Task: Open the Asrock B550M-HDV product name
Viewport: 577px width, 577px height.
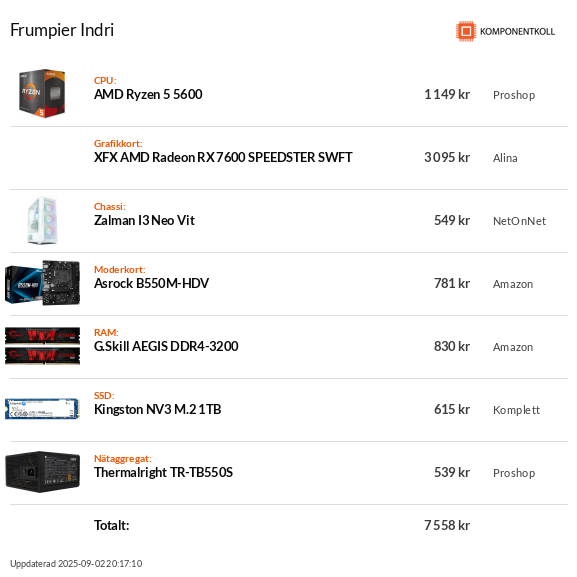Action: 151,283
